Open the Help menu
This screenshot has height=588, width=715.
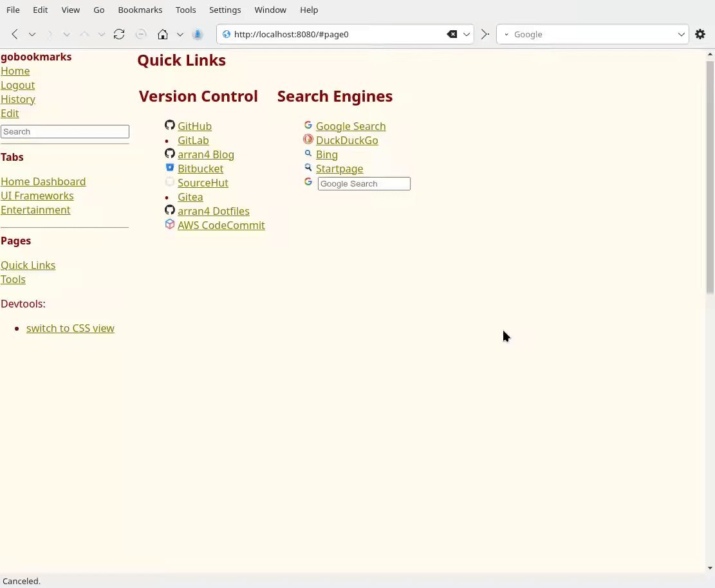click(x=309, y=10)
